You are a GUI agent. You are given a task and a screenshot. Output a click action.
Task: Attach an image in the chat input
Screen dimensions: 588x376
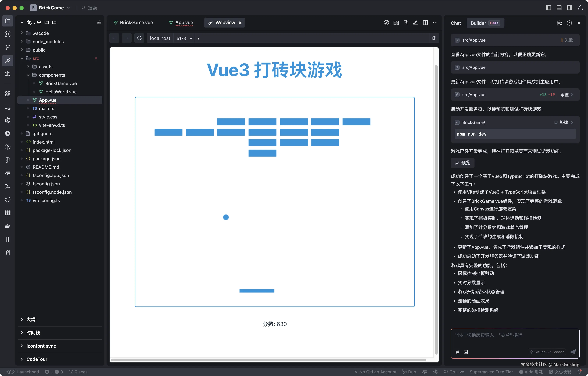[466, 352]
